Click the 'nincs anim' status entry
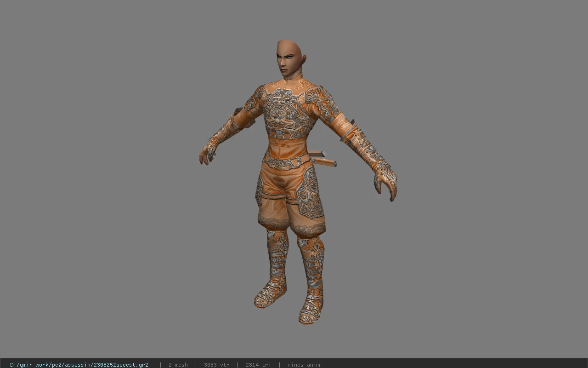 [x=304, y=365]
